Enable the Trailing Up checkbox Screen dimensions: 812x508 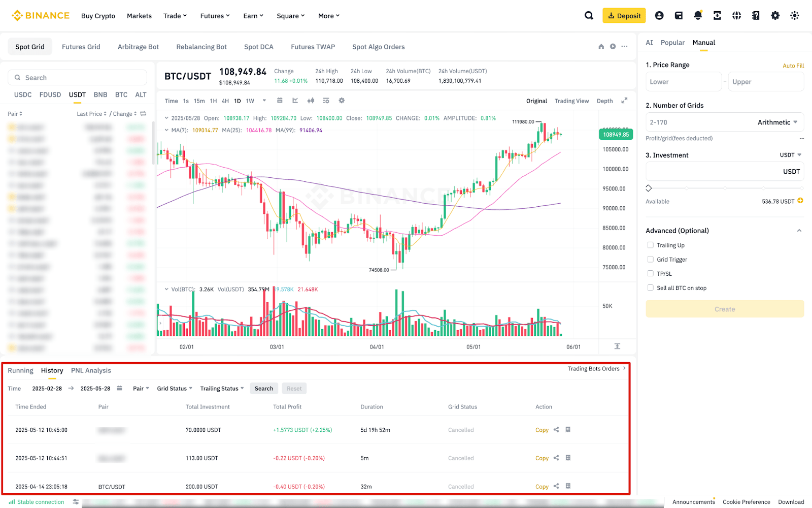click(x=651, y=245)
